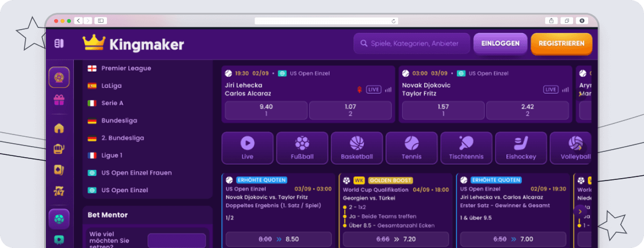This screenshot has width=644, height=248.
Task: Select boosted odds 7.00 Lehecka vs Alcaraz
Action: coord(513,239)
